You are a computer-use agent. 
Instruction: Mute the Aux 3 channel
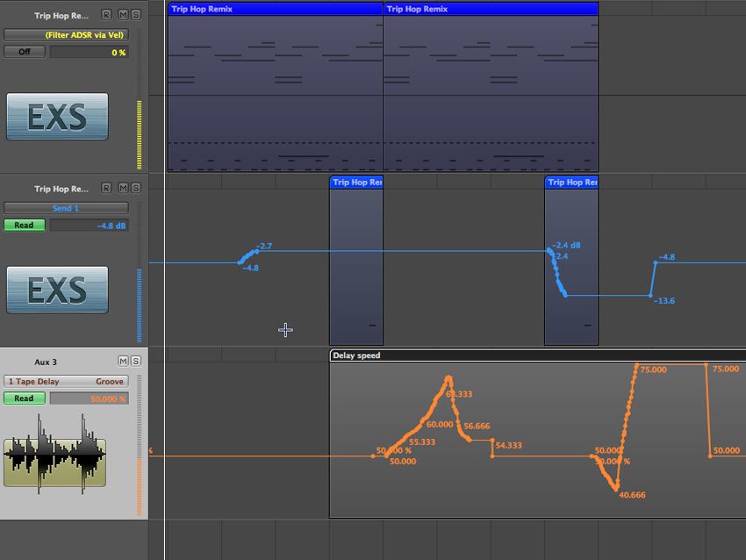pyautogui.click(x=125, y=361)
